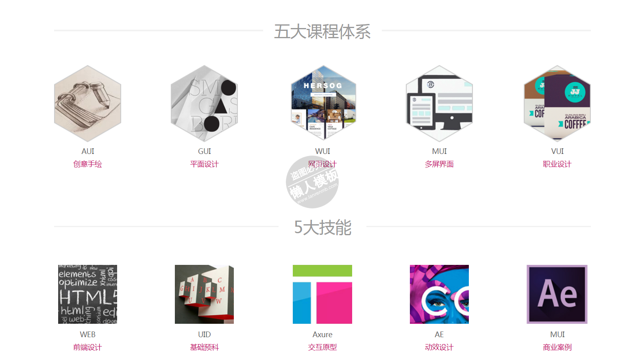Click the MUI multi-screen devices hexagon
The image size is (625, 364).
pos(439,104)
